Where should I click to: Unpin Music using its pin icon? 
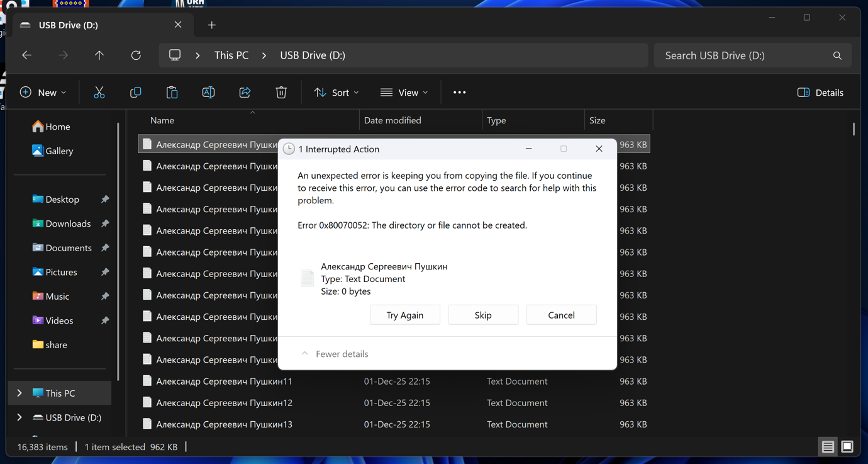tap(105, 297)
